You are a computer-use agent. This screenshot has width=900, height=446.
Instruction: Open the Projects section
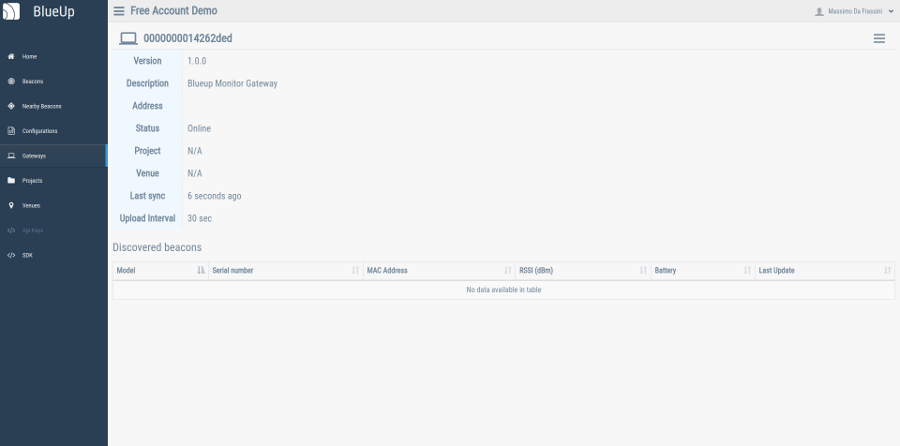point(54,180)
